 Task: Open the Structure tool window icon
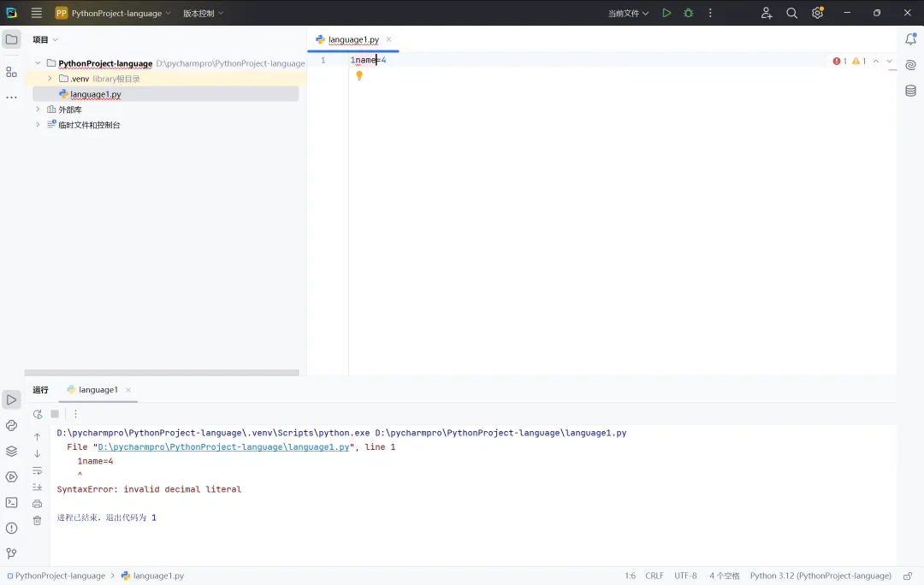click(x=11, y=72)
